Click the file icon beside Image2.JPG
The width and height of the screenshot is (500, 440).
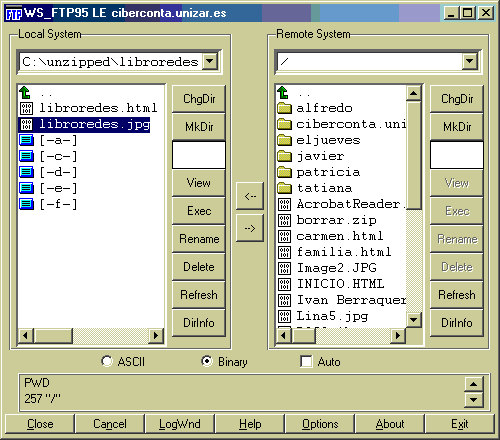[284, 268]
